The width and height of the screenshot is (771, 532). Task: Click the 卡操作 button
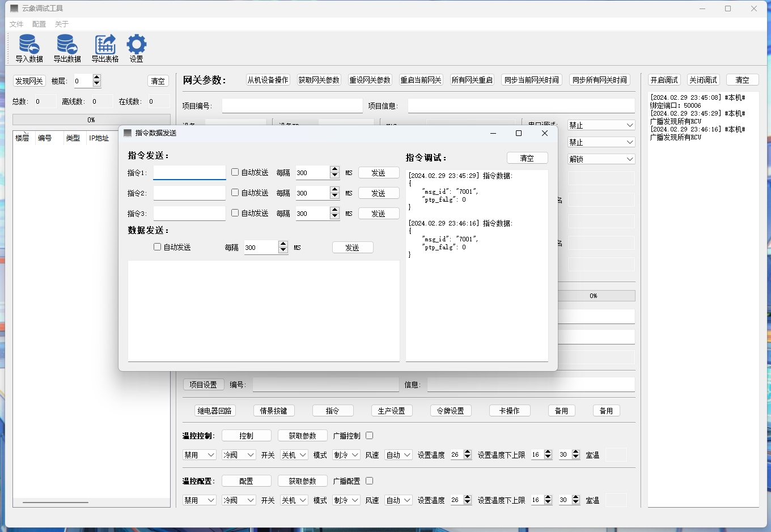pos(510,411)
